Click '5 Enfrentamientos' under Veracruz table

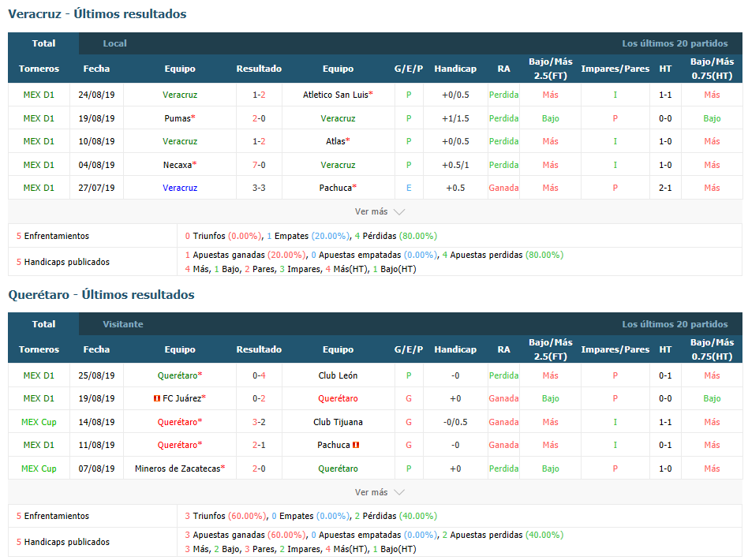click(53, 236)
